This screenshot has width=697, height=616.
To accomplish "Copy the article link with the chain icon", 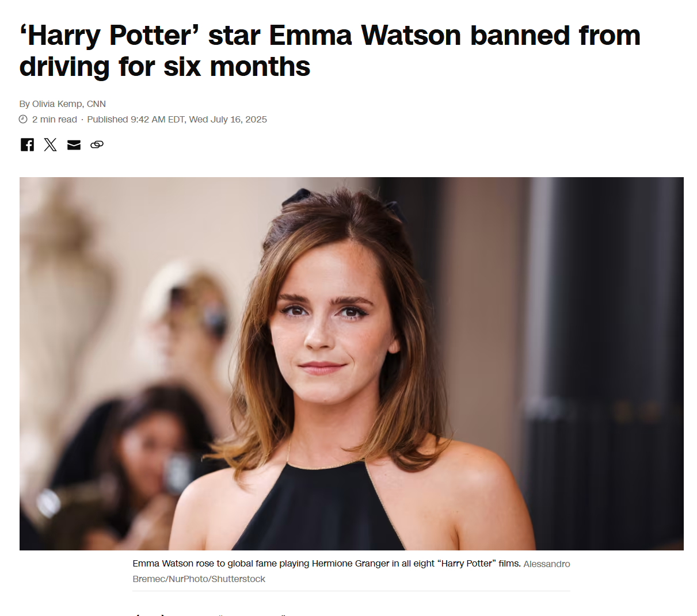I will click(97, 144).
